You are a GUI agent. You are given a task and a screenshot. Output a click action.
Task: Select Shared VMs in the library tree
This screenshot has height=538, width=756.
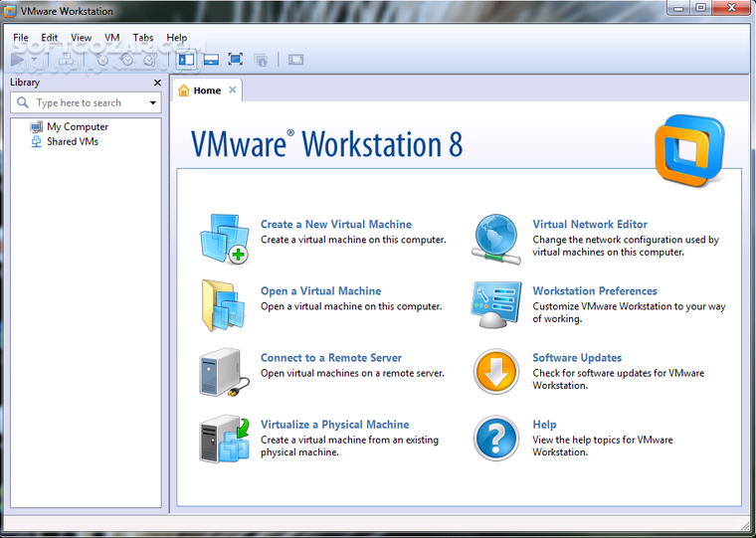pos(73,142)
